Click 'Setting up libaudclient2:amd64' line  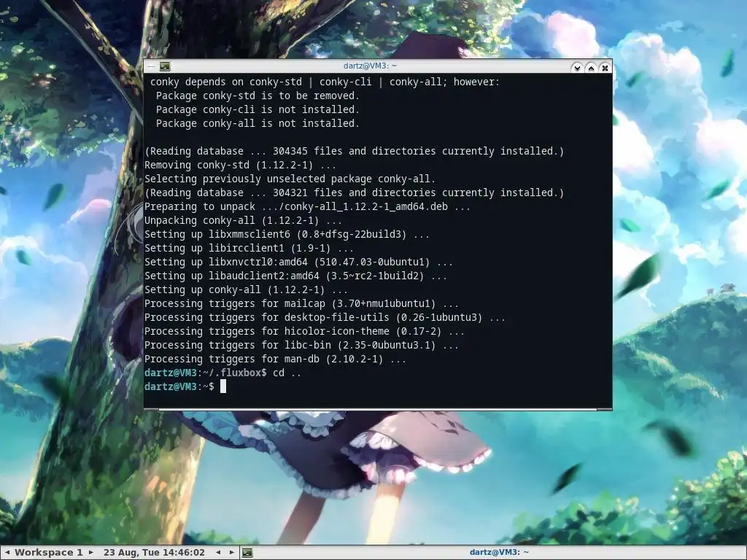[295, 275]
